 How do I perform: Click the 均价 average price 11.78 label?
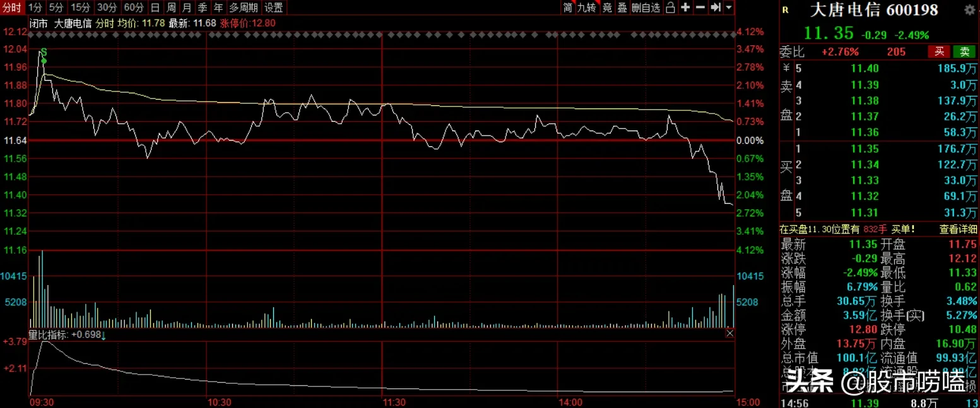coord(141,23)
